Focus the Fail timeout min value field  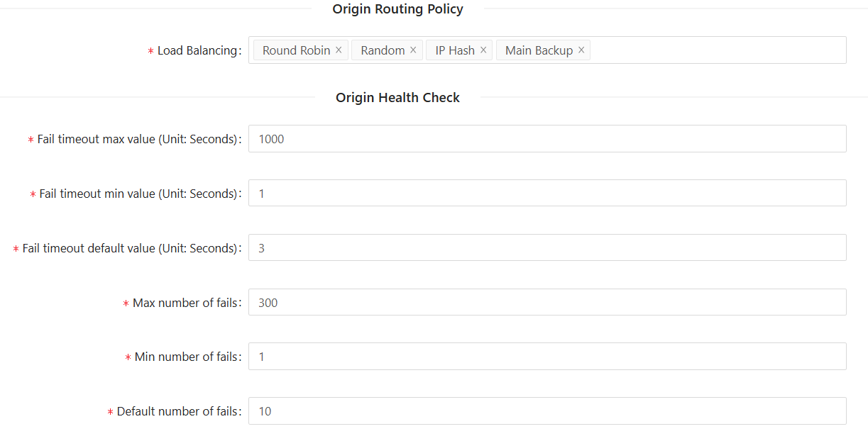pyautogui.click(x=546, y=194)
